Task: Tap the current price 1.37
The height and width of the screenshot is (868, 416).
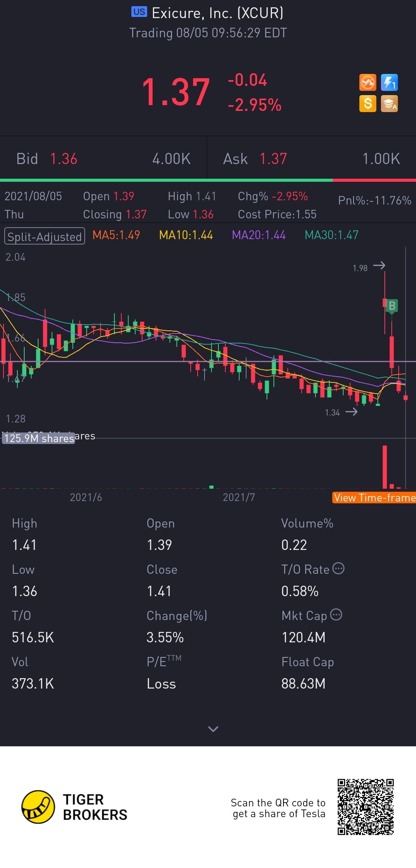Action: 176,92
